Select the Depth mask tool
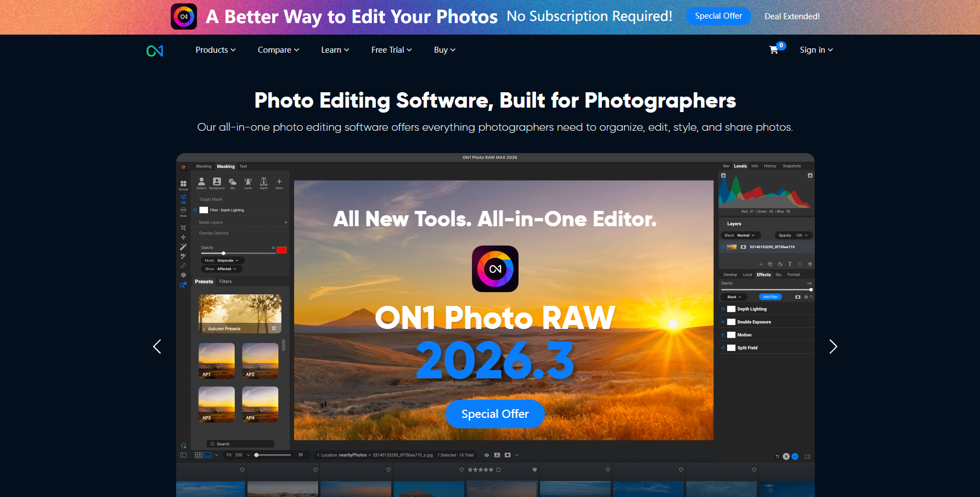This screenshot has height=497, width=980. pos(264,183)
